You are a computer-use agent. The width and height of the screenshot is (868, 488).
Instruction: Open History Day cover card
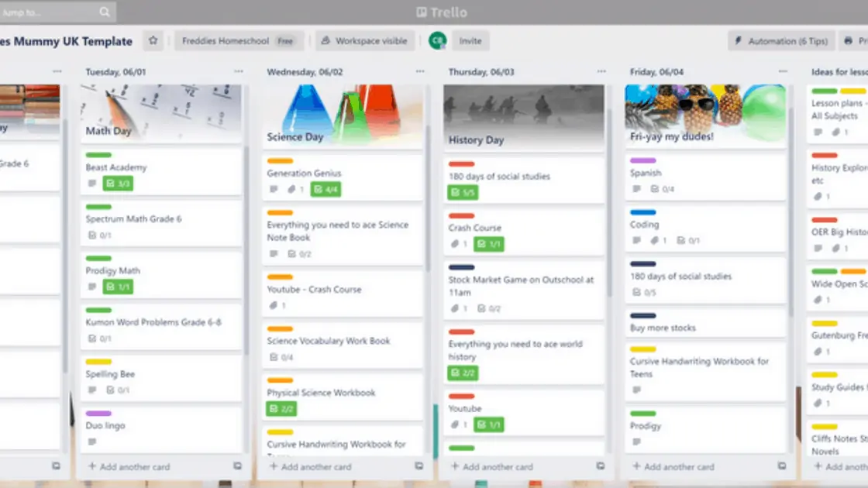point(524,119)
